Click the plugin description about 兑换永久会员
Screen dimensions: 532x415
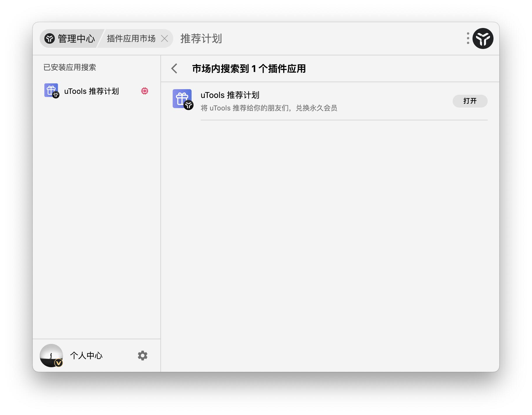[269, 108]
